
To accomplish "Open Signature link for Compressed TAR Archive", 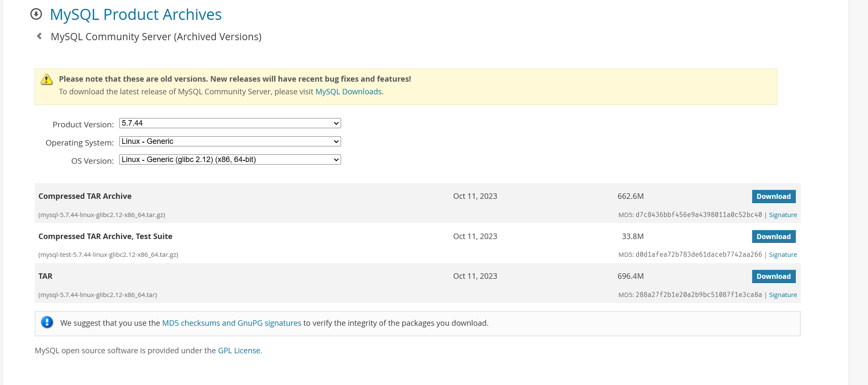I will pos(783,215).
